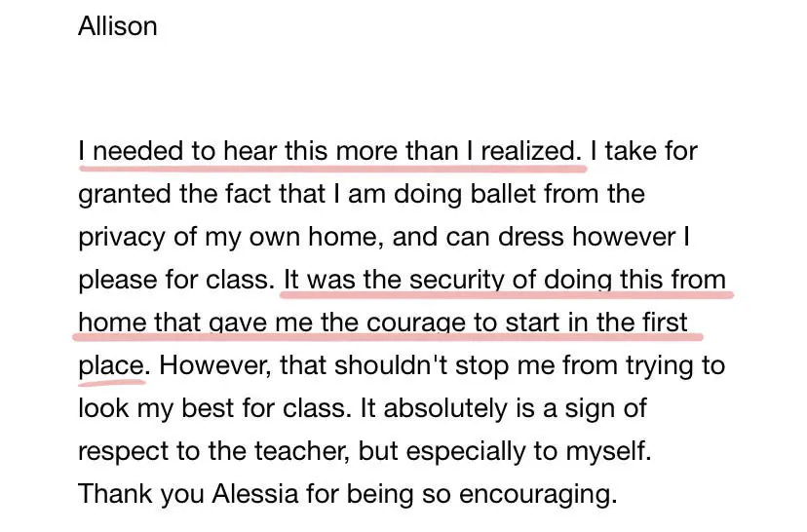Click the phrase 'please for class.'

[x=176, y=281]
